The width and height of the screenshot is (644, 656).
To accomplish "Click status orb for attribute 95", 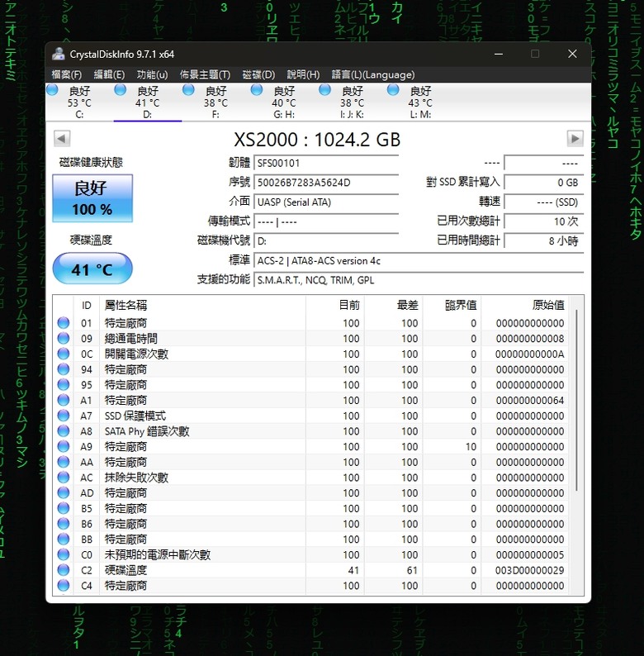I will click(x=64, y=384).
